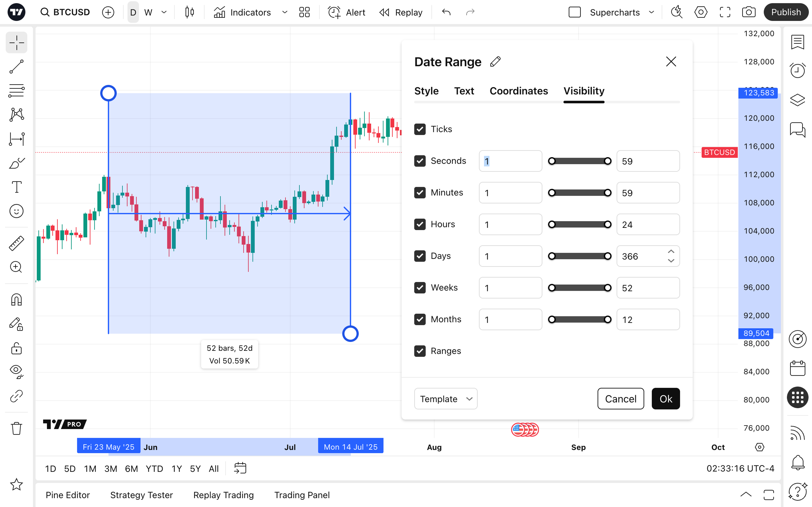Screen dimensions: 812x507
Task: Expand the timeframe interval dropdown chevron
Action: pyautogui.click(x=164, y=12)
